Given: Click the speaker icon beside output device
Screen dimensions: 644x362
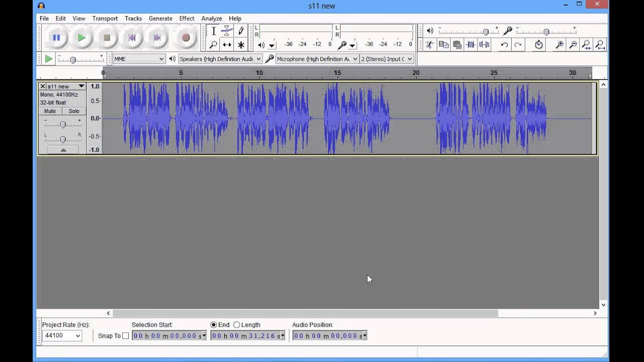Looking at the screenshot, I should [x=172, y=59].
